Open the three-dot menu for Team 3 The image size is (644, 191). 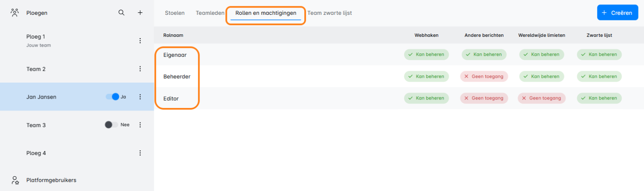[x=140, y=125]
